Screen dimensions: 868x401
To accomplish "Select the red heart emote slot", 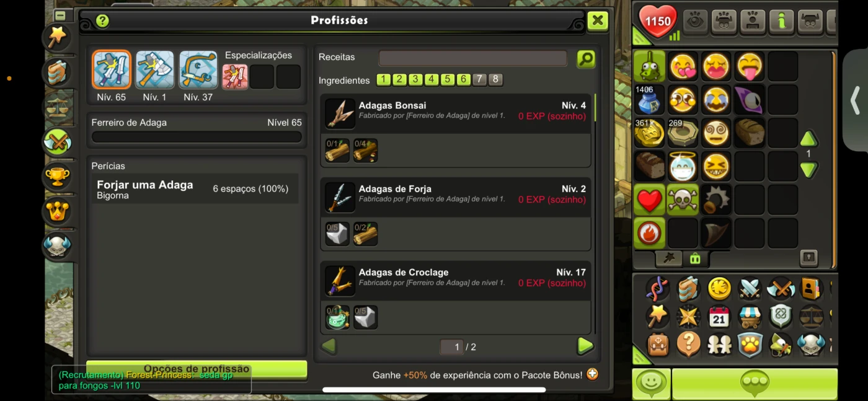I will [x=649, y=200].
